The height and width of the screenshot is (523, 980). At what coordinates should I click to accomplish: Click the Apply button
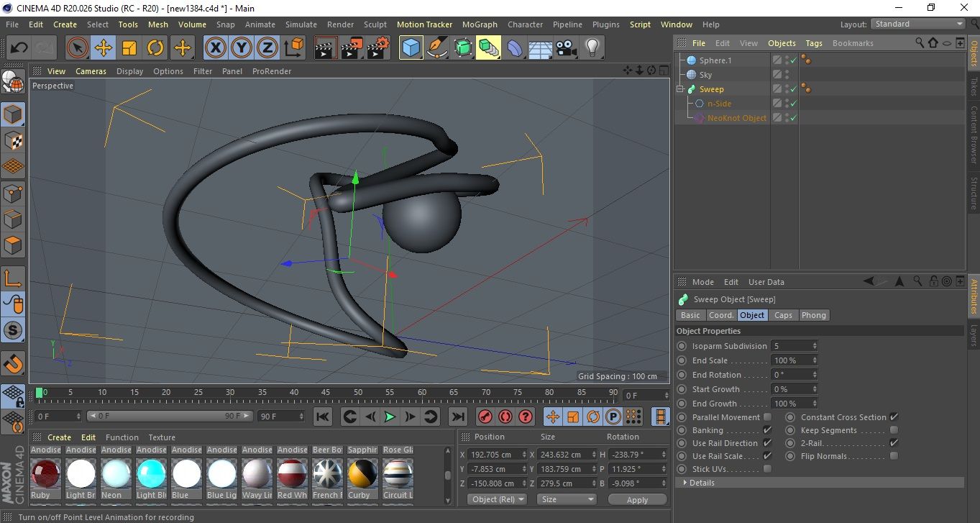pos(638,499)
